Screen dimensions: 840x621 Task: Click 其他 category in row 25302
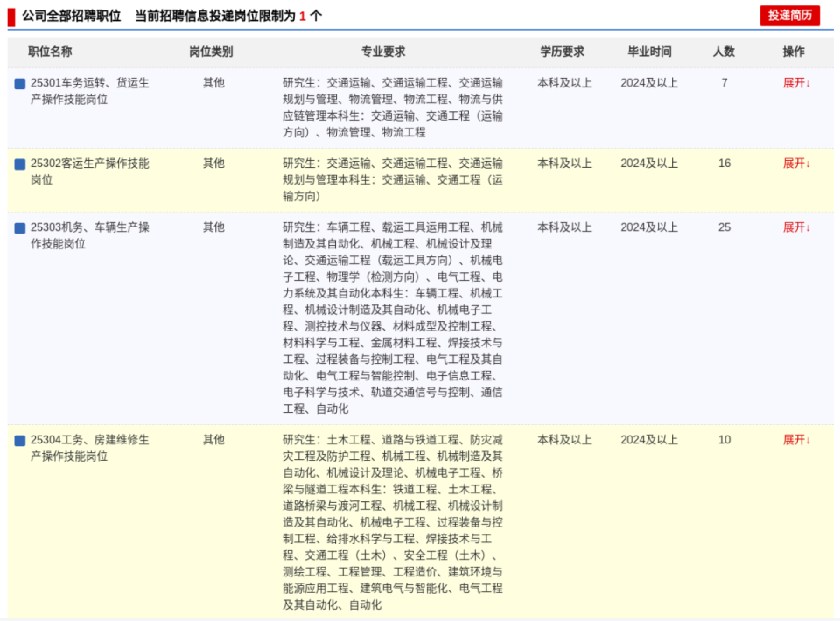[x=213, y=164]
